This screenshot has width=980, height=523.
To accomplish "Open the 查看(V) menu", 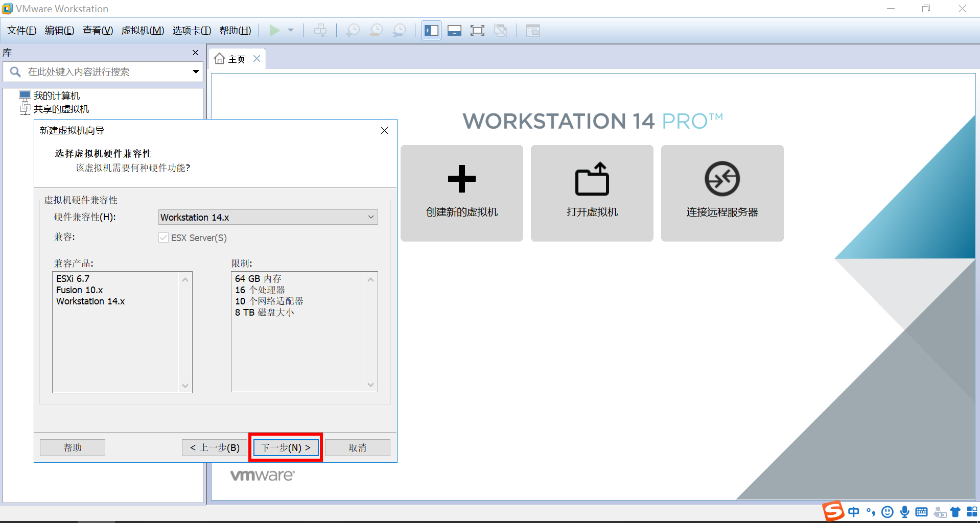I will pos(98,31).
